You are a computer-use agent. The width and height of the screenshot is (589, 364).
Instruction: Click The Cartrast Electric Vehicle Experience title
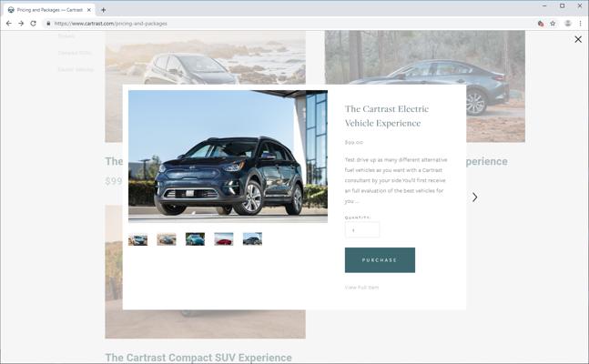[x=387, y=116]
